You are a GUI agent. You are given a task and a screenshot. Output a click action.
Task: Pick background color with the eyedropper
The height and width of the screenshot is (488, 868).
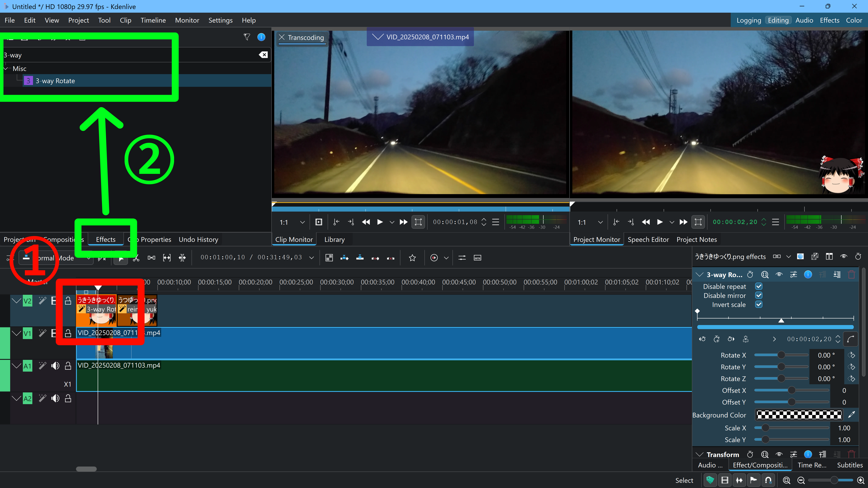(851, 415)
